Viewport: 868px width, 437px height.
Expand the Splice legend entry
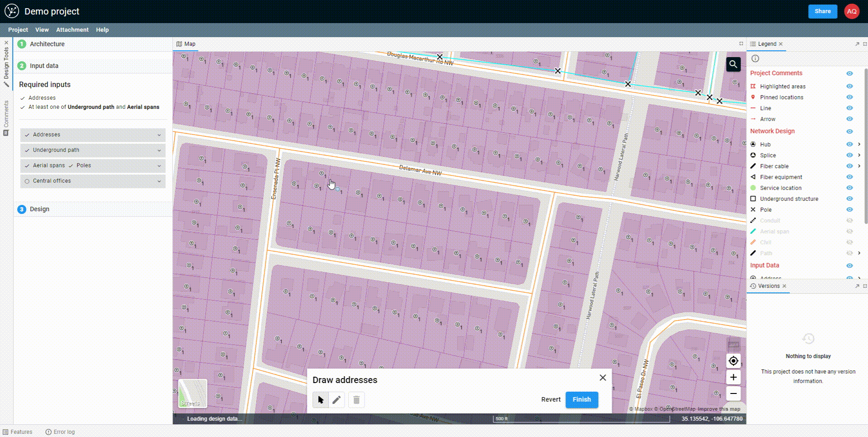859,155
